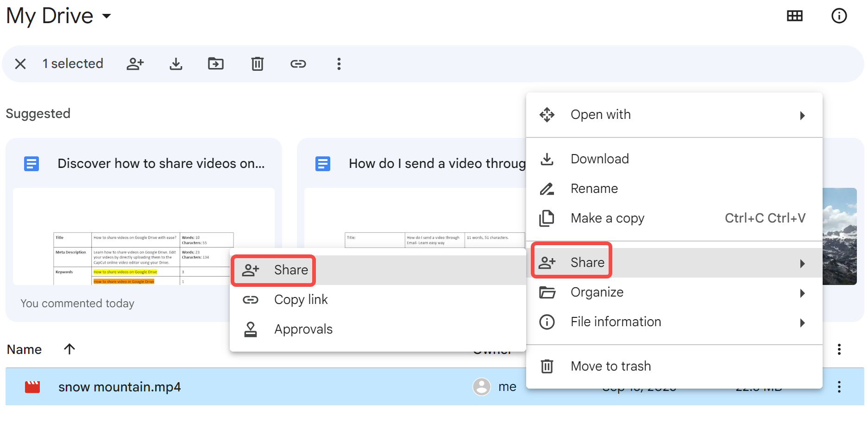Click Copy link in the Share submenu
This screenshot has height=421, width=868.
(301, 300)
